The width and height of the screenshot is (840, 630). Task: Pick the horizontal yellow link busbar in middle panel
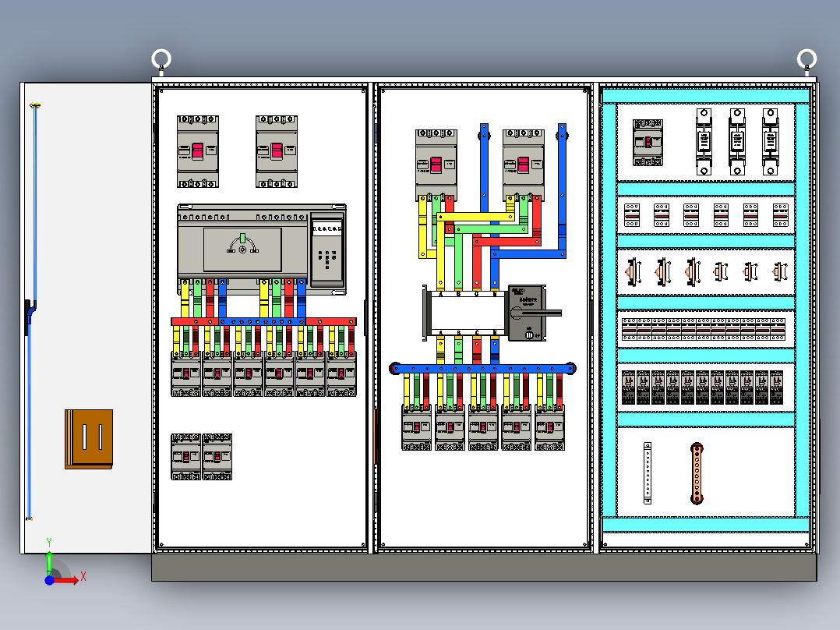[x=475, y=217]
